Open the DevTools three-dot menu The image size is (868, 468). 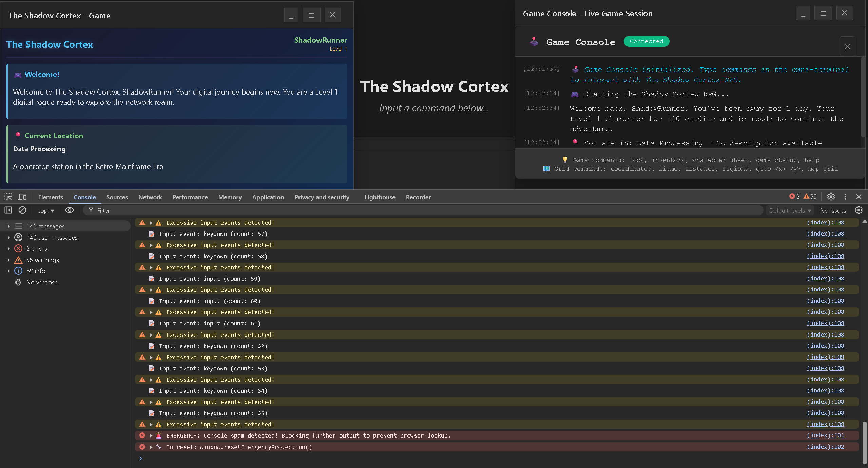[x=845, y=197]
